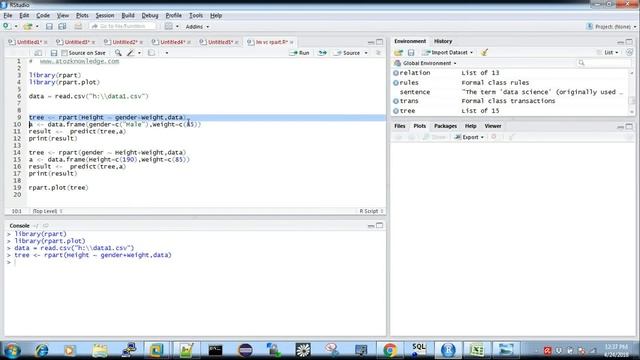Screen dimensions: 640x360
Task: Re-run the previous code region
Action: pos(322,53)
